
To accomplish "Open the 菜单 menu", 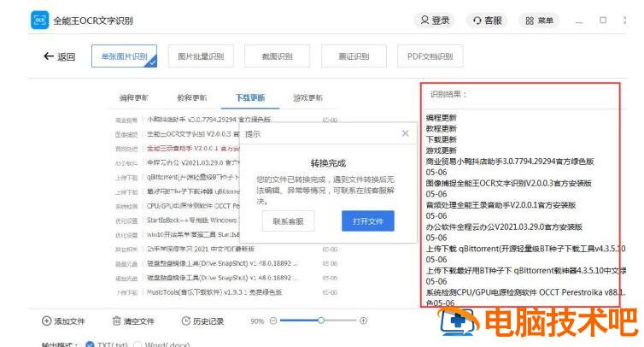I will coord(539,21).
